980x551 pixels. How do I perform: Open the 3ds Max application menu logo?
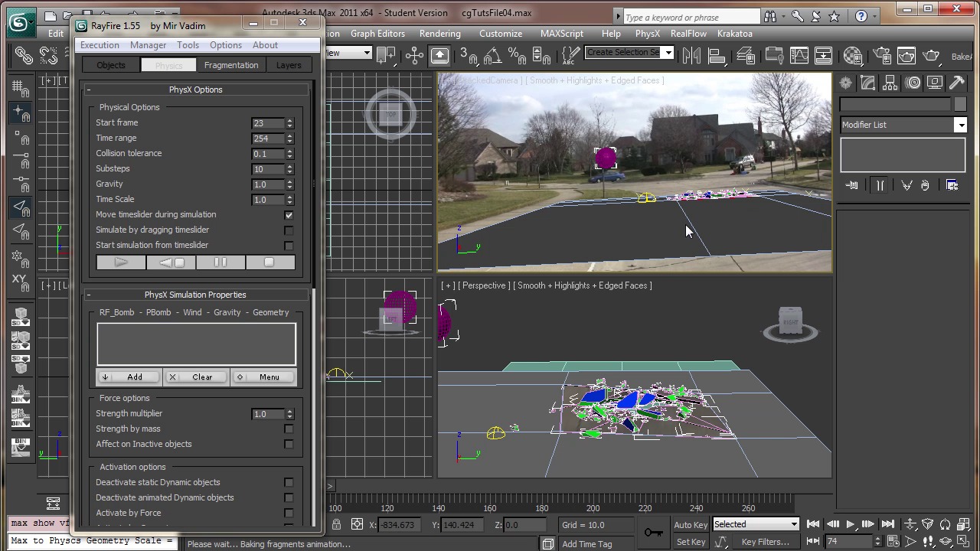click(x=21, y=22)
